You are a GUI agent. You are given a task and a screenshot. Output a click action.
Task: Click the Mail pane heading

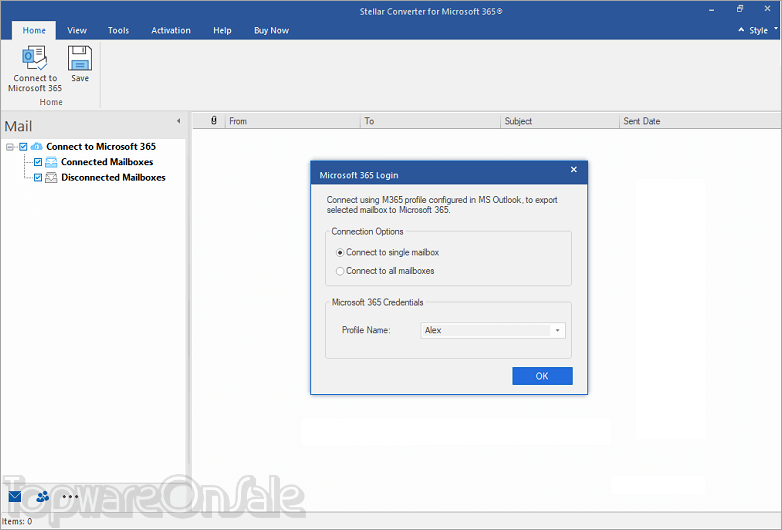18,126
